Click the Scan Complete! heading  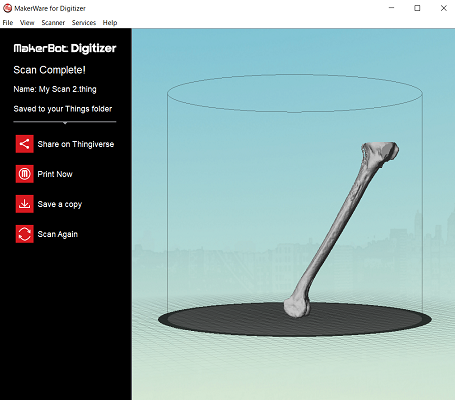coord(49,70)
